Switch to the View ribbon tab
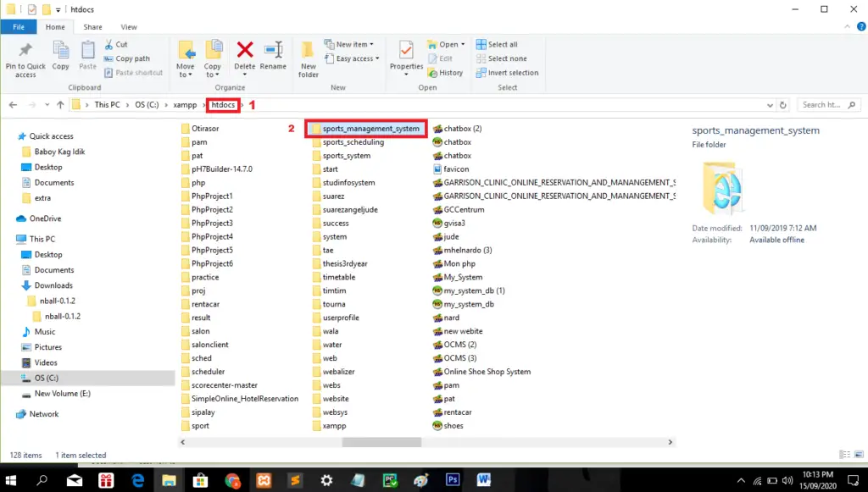 pos(129,27)
